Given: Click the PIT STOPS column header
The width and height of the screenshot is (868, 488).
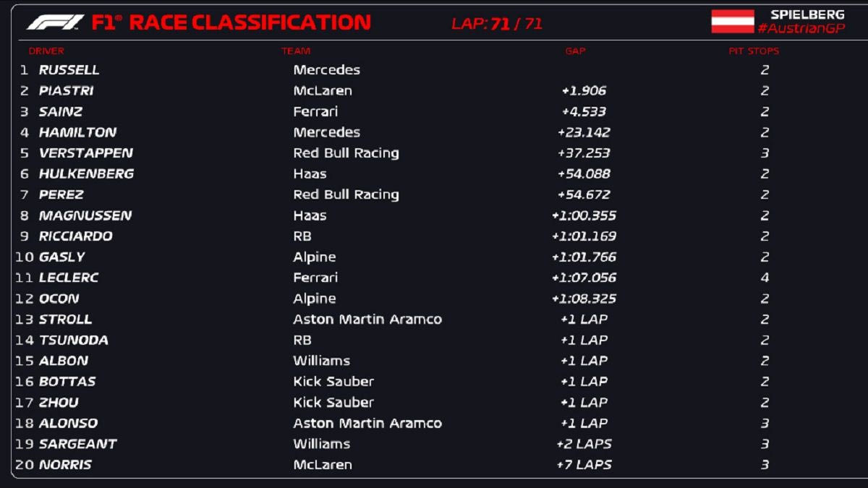Looking at the screenshot, I should click(x=754, y=51).
